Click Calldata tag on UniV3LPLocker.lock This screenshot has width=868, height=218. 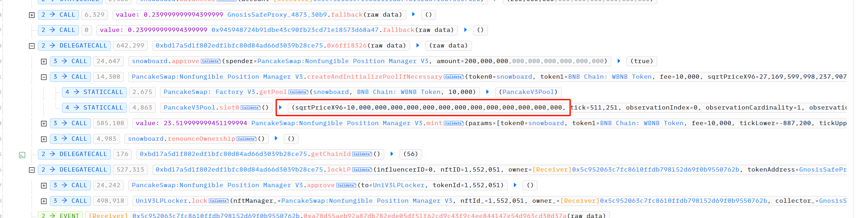[x=219, y=201]
